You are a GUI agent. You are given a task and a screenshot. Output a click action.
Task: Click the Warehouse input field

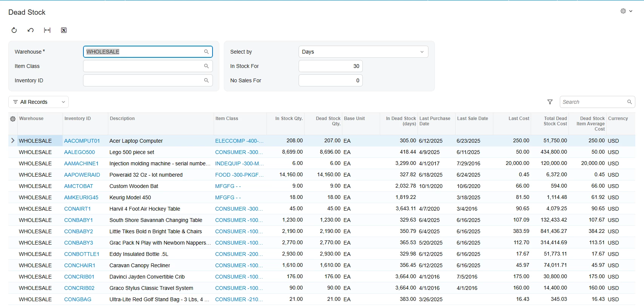click(148, 52)
